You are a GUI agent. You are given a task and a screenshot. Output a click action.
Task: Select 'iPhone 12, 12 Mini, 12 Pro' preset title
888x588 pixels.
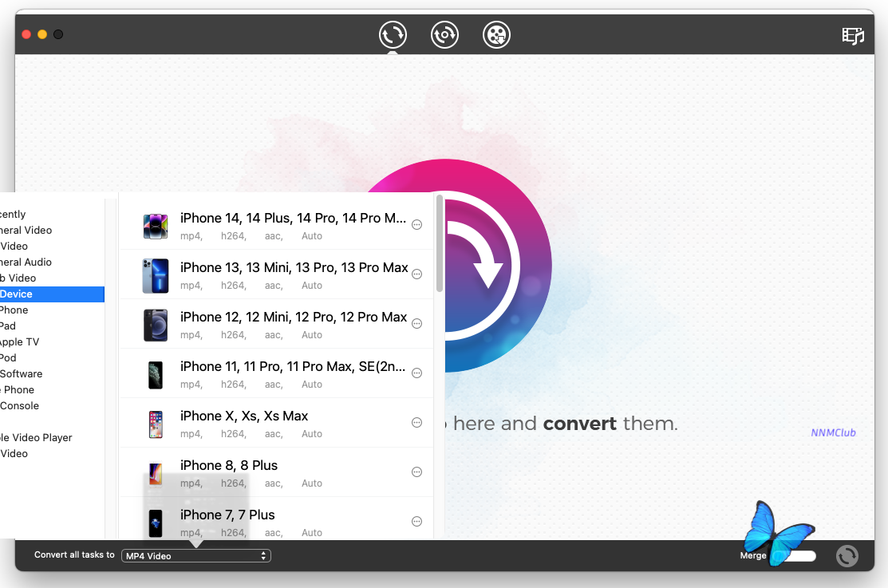(294, 317)
